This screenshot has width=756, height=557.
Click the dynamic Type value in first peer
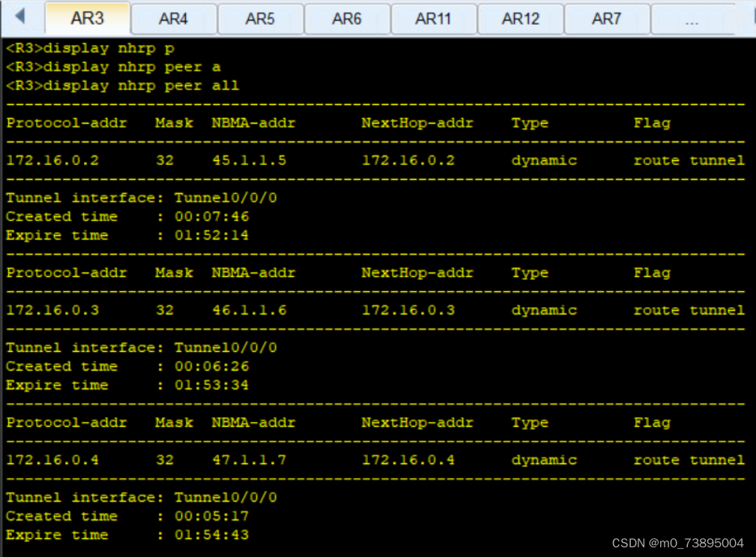[x=543, y=159]
